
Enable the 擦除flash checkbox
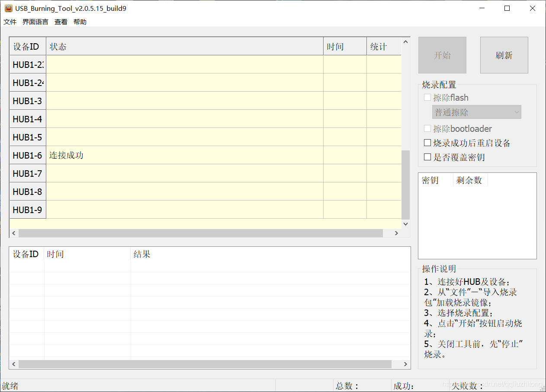tap(427, 97)
